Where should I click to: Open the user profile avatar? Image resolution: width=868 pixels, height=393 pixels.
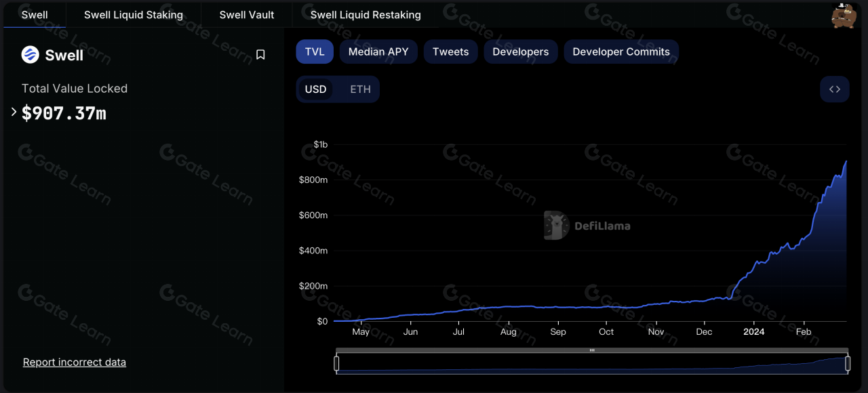(x=844, y=14)
